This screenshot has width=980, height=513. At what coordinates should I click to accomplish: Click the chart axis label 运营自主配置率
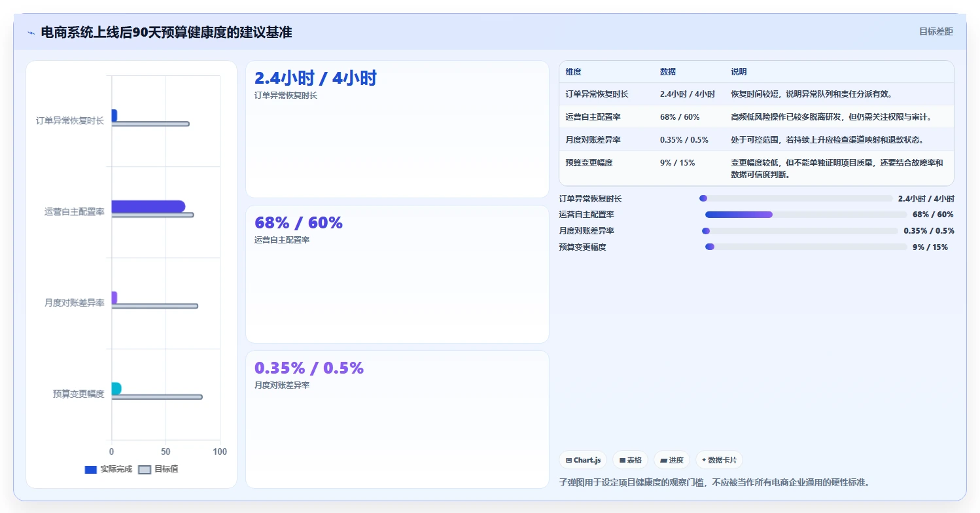[x=75, y=212]
